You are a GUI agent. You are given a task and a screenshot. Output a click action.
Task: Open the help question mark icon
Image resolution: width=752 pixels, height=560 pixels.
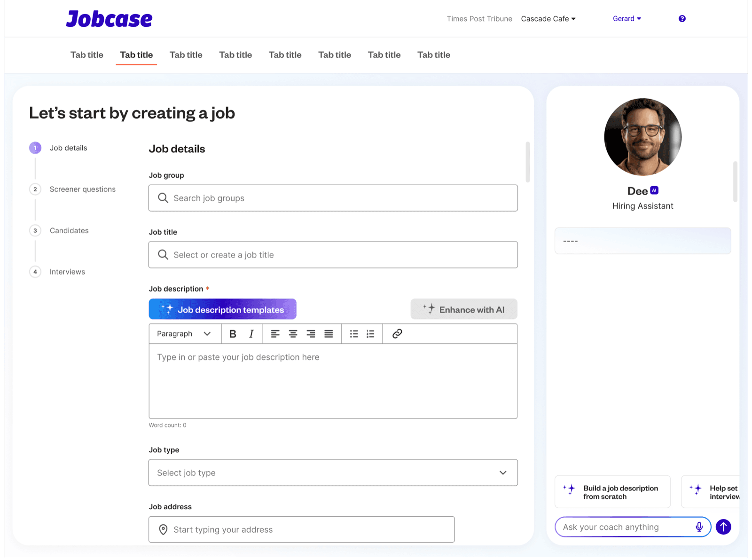coord(682,19)
